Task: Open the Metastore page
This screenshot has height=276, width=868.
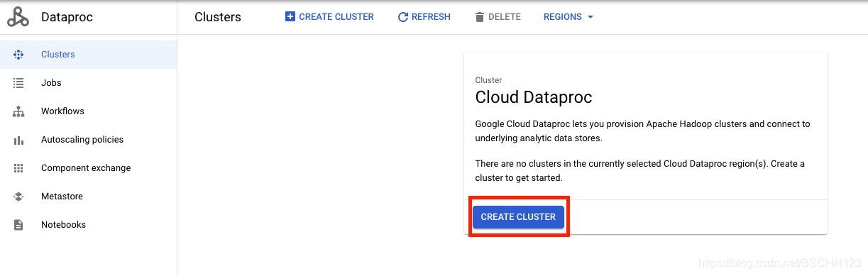Action: (88, 197)
